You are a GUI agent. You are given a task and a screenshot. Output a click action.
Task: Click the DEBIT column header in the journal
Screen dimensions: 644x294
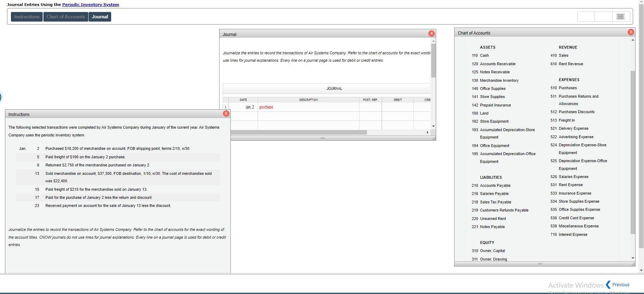398,100
